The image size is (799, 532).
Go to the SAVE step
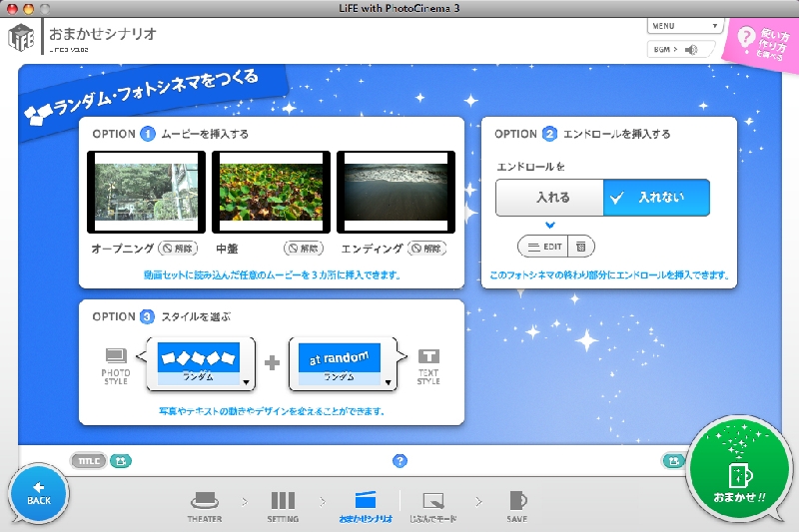click(516, 506)
